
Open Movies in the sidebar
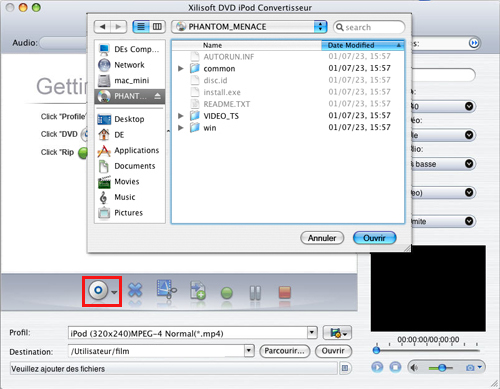[130, 181]
